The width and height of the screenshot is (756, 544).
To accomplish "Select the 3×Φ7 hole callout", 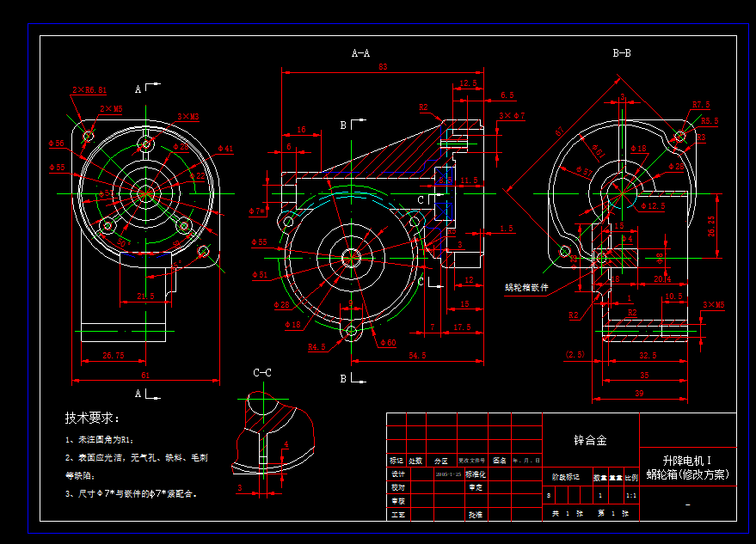I will (x=512, y=116).
